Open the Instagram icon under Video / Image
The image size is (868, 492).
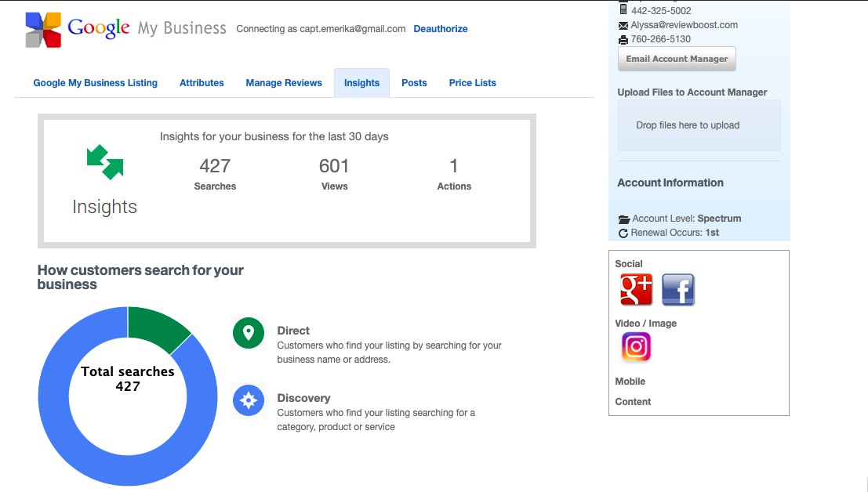click(636, 346)
